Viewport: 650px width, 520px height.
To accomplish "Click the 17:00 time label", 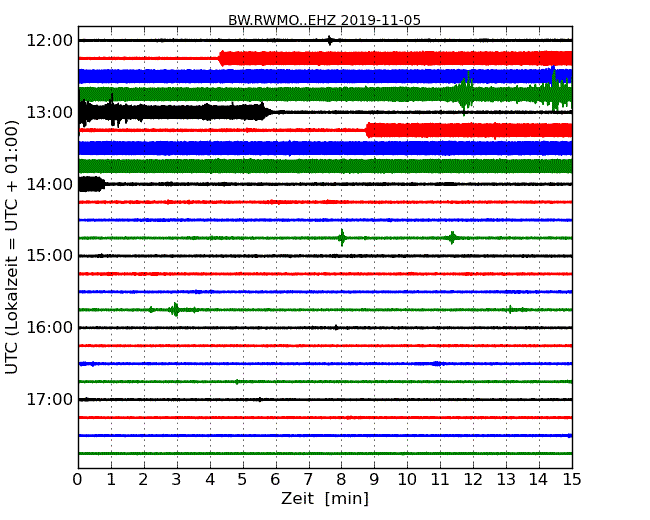I will coord(49,399).
